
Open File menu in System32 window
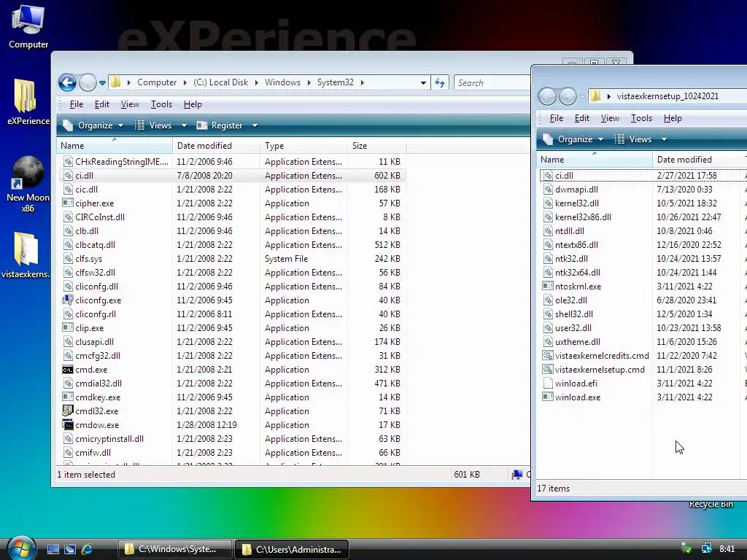click(x=76, y=104)
